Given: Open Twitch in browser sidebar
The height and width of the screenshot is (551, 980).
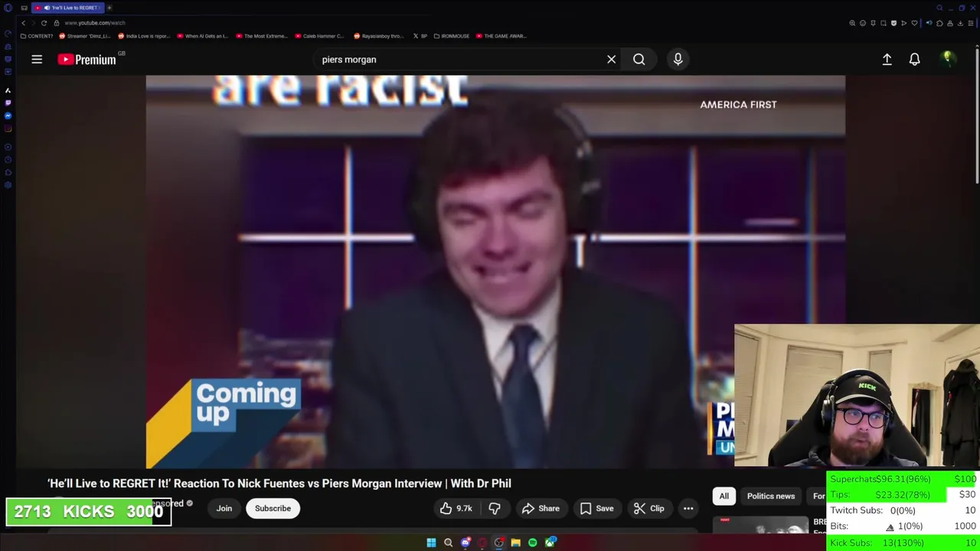Looking at the screenshot, I should pos(8,103).
